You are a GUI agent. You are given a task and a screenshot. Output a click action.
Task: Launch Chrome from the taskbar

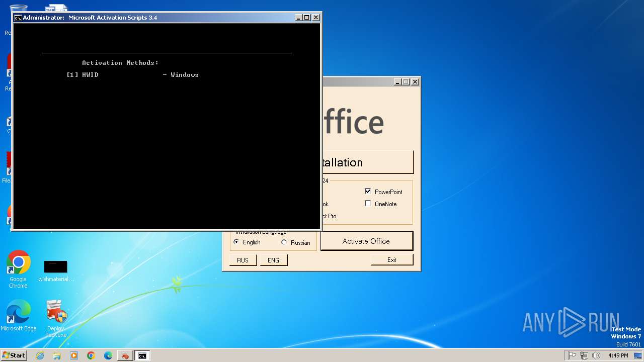click(x=91, y=355)
